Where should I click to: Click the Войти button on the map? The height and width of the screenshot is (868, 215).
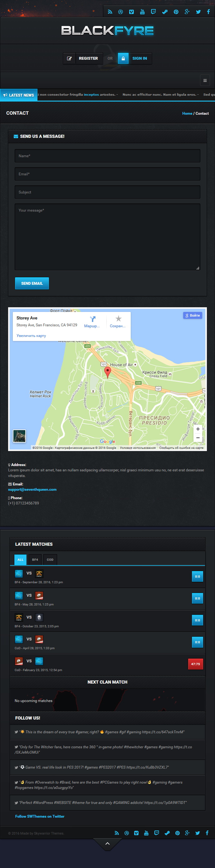point(193,315)
